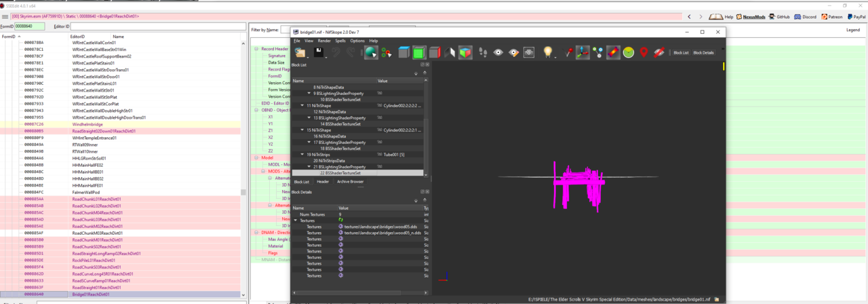Click the footsteps walk-mode icon
868x304 pixels.
tap(484, 52)
